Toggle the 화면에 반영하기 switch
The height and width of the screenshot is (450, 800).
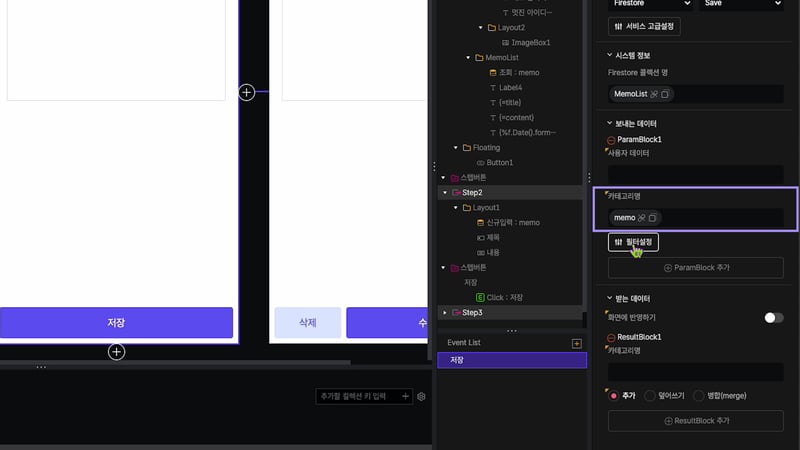pos(773,317)
